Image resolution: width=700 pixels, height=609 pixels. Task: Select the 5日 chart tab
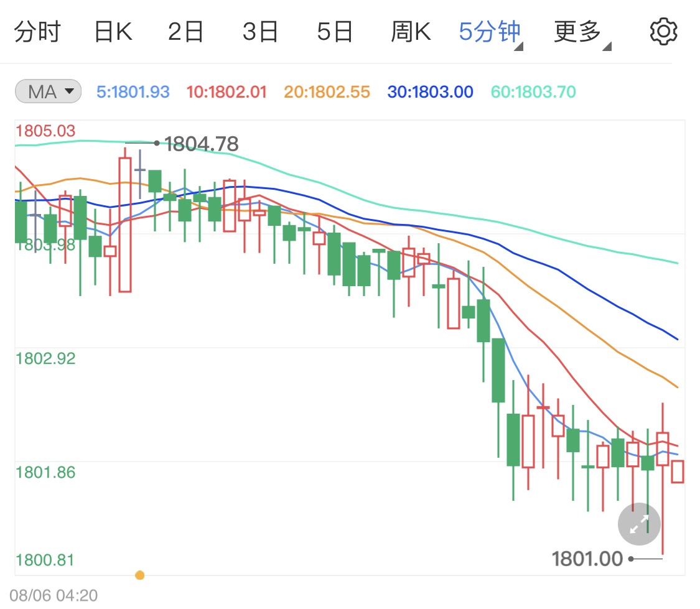(335, 32)
